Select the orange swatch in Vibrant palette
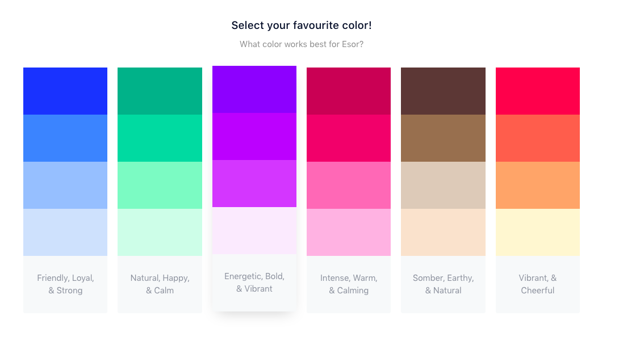 click(x=538, y=185)
